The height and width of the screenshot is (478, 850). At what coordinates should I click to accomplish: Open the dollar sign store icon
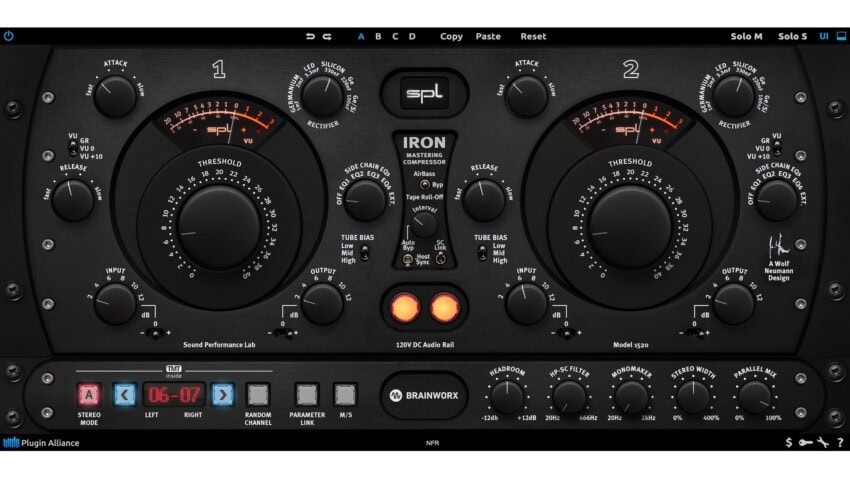tap(789, 443)
